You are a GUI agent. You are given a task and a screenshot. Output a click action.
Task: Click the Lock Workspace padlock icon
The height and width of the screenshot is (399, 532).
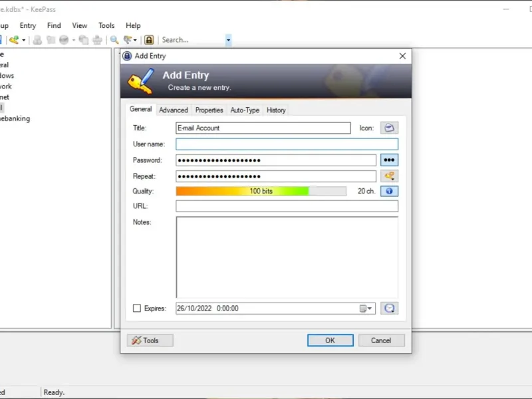(149, 40)
